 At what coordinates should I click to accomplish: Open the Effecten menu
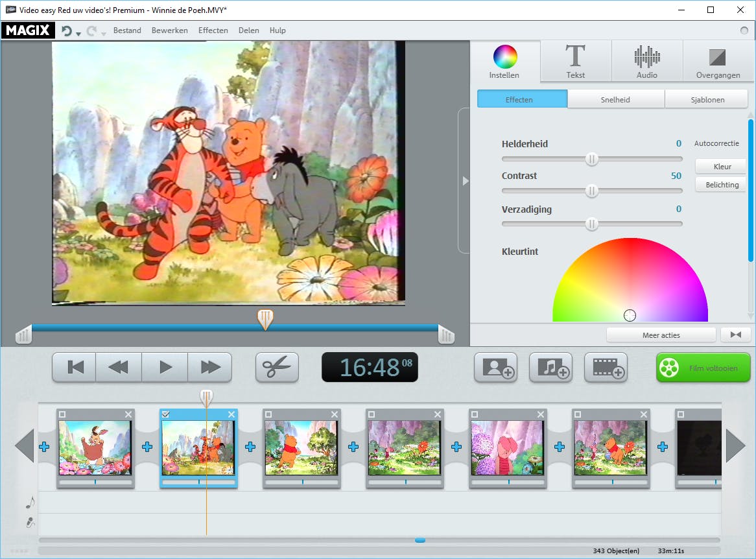213,30
